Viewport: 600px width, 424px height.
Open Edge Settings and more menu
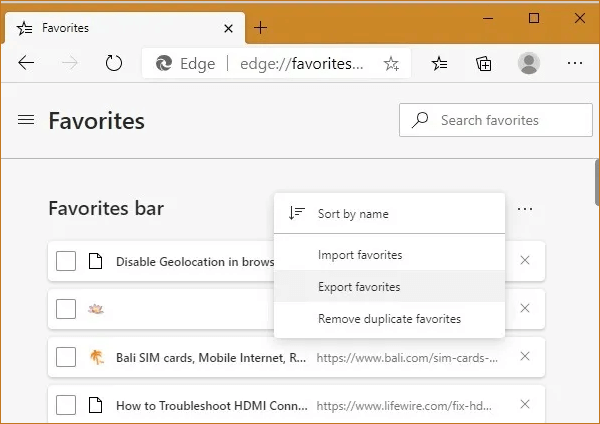pos(574,63)
